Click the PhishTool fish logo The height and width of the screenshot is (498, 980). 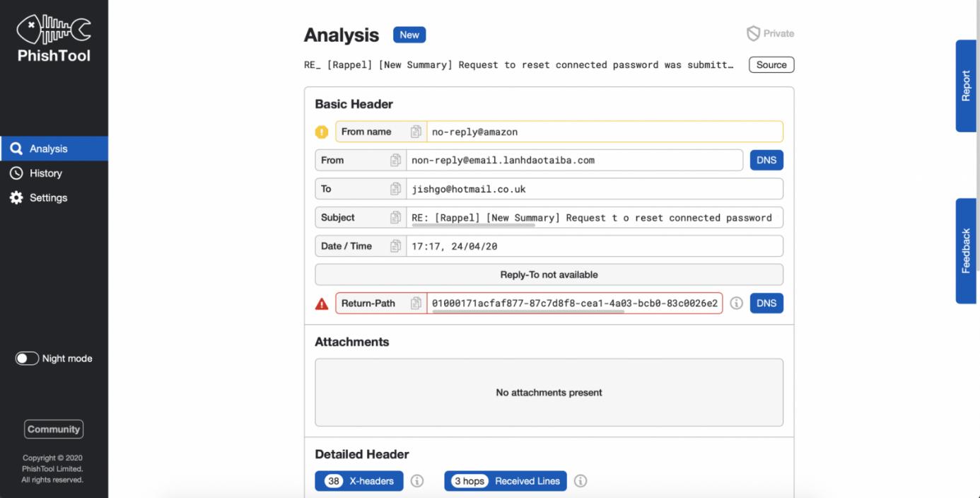tap(54, 30)
